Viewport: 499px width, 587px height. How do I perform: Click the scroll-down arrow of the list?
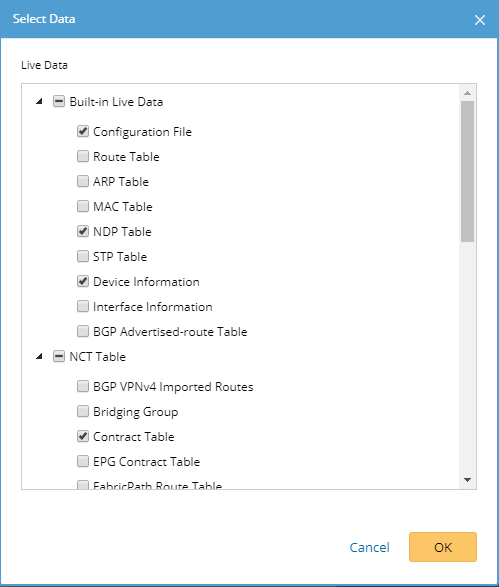pyautogui.click(x=467, y=480)
